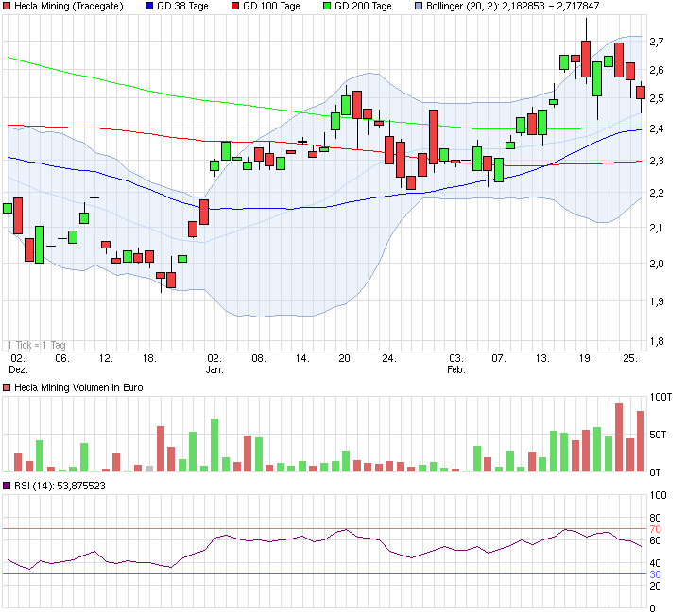The image size is (686, 616).
Task: Click the single grey volume bar
Action: click(149, 469)
